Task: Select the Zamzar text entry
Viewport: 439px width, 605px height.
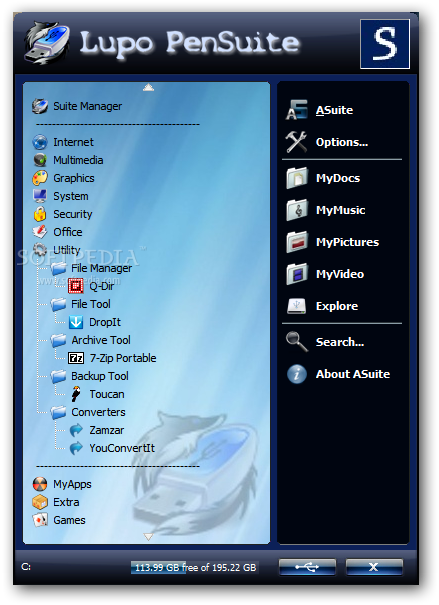Action: click(106, 430)
